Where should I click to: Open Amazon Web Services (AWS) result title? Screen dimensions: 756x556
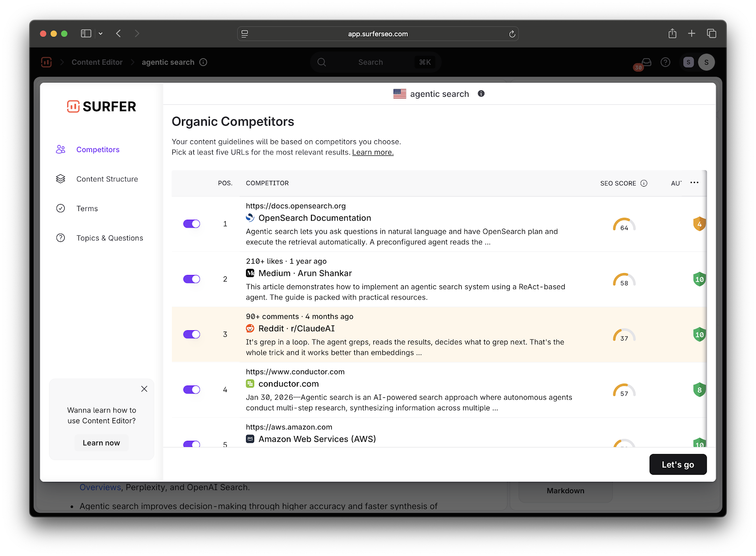tap(317, 439)
